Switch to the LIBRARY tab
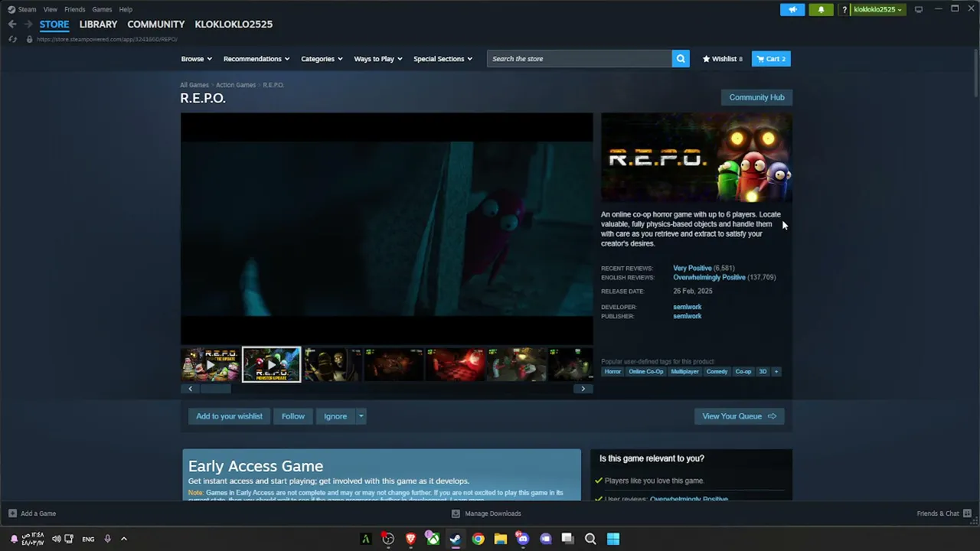The height and width of the screenshot is (551, 980). [x=98, y=24]
